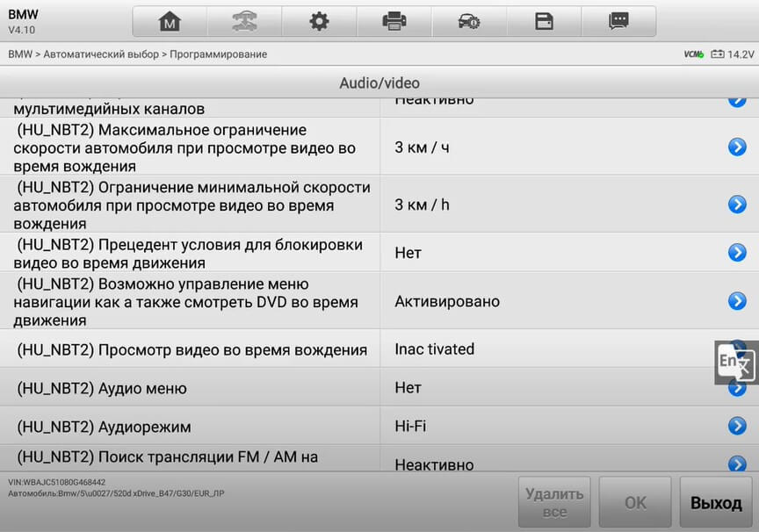Image resolution: width=759 pixels, height=532 pixels.
Task: Open the settings gear icon
Action: coord(319,22)
